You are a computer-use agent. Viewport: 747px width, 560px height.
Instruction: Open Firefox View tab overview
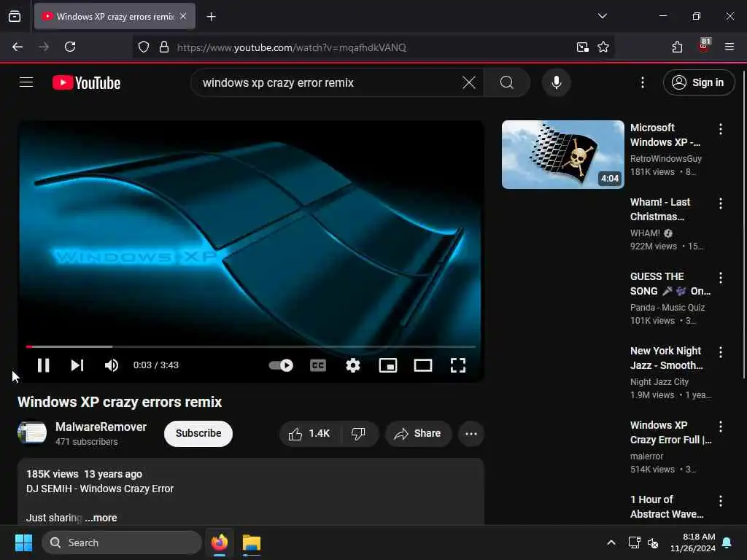pos(15,16)
